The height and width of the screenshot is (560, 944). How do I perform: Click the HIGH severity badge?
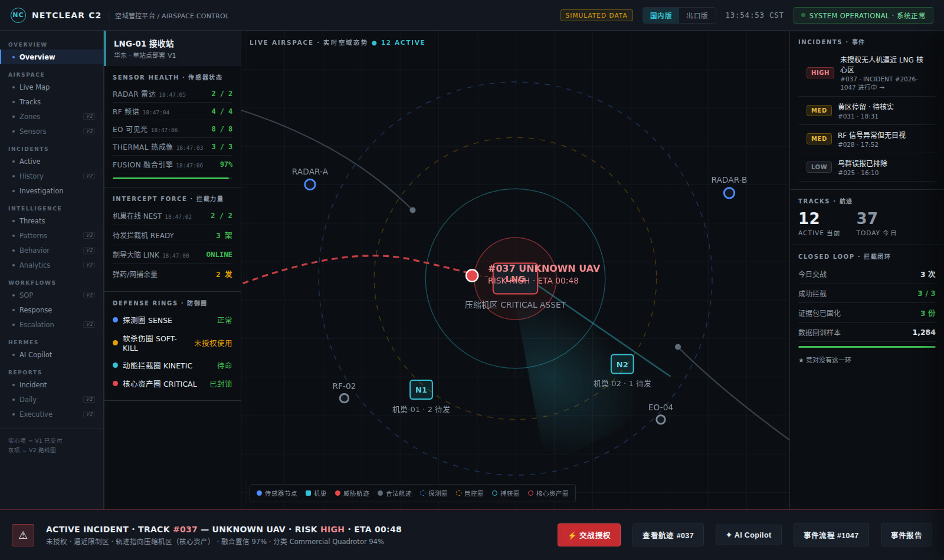pyautogui.click(x=820, y=73)
